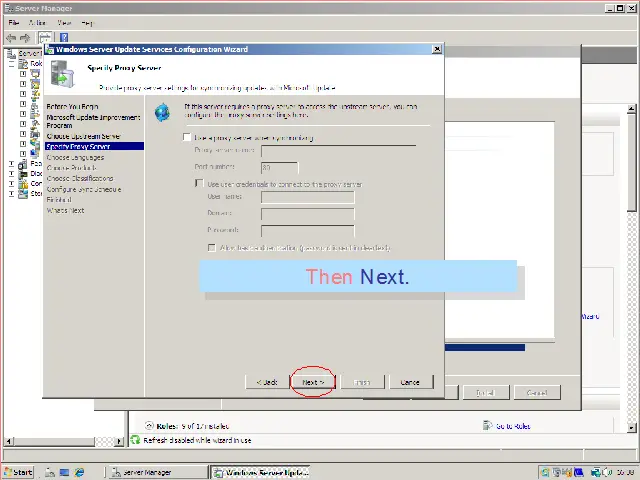Open the Help menu
This screenshot has width=640, height=480.
[x=87, y=23]
